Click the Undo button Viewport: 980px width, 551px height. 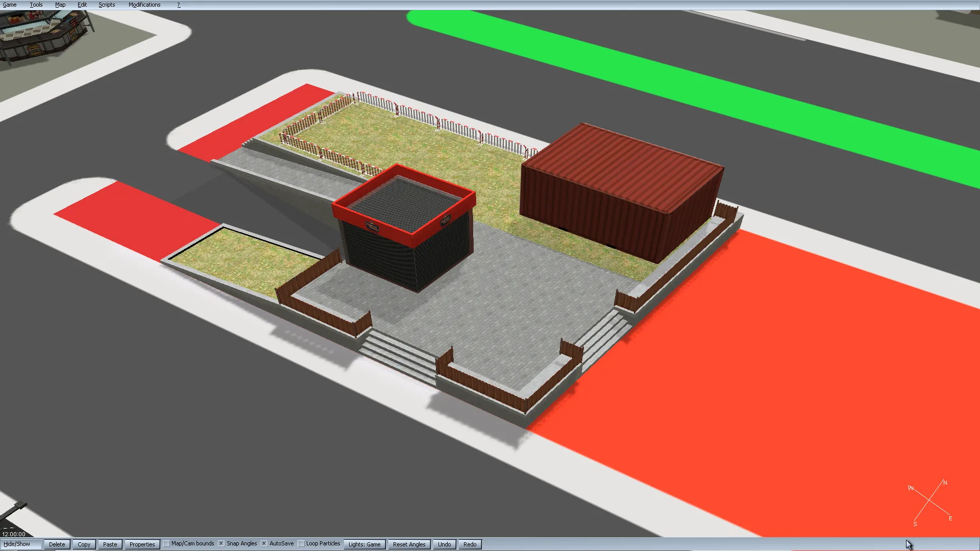[444, 544]
